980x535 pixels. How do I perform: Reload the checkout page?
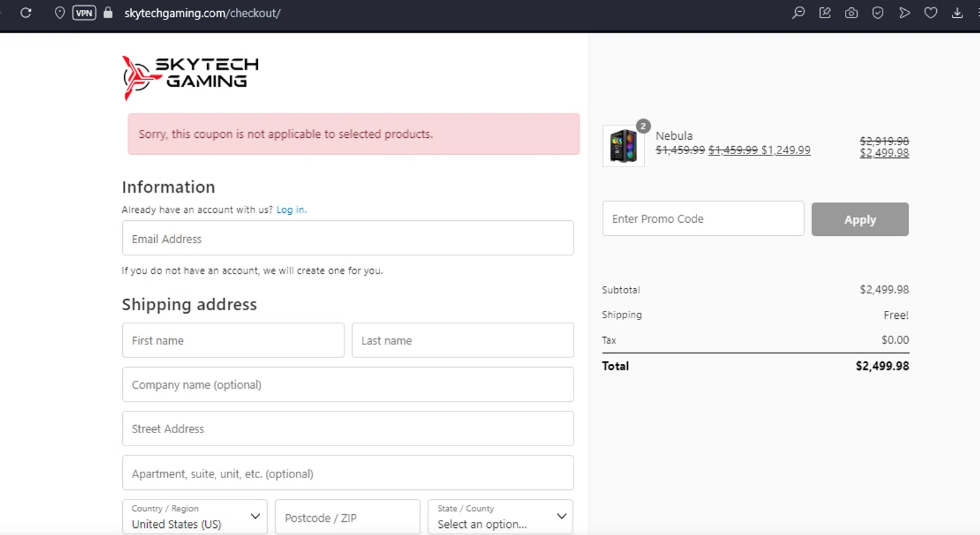[26, 13]
